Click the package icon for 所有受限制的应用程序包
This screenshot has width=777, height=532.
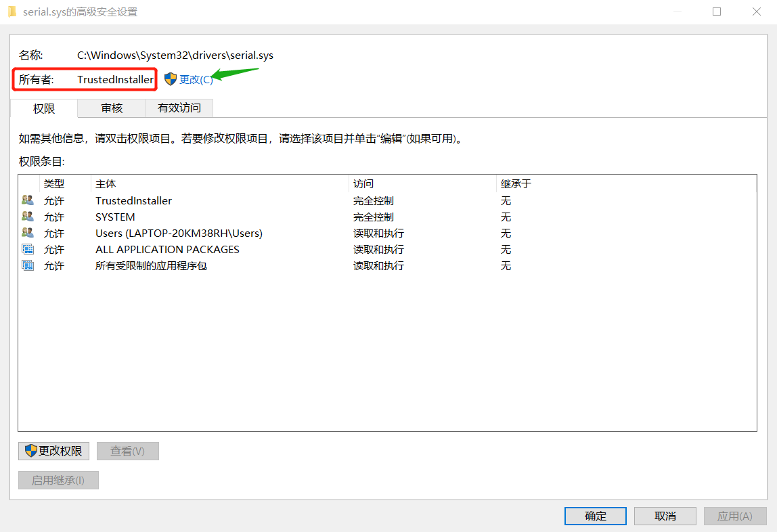click(27, 265)
